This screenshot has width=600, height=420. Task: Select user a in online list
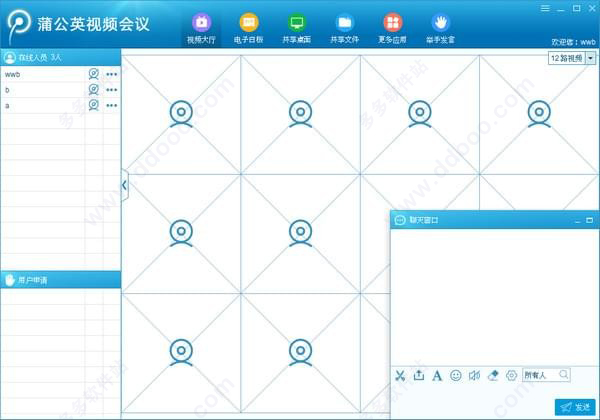(61, 105)
